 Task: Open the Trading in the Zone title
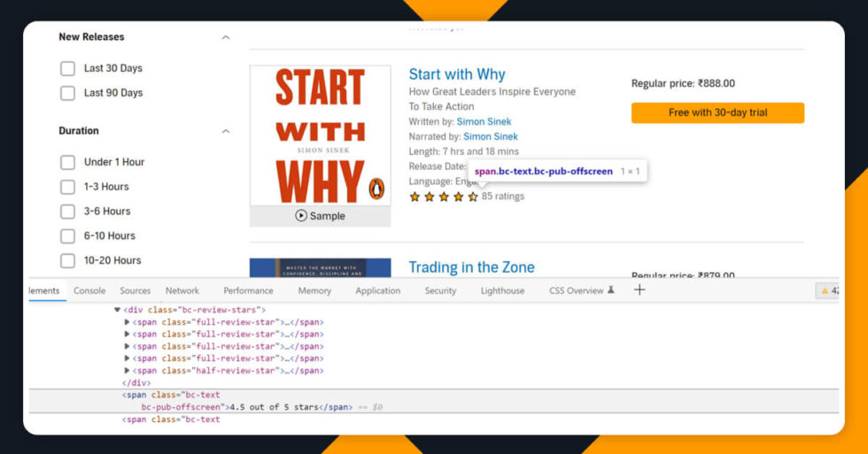[471, 267]
